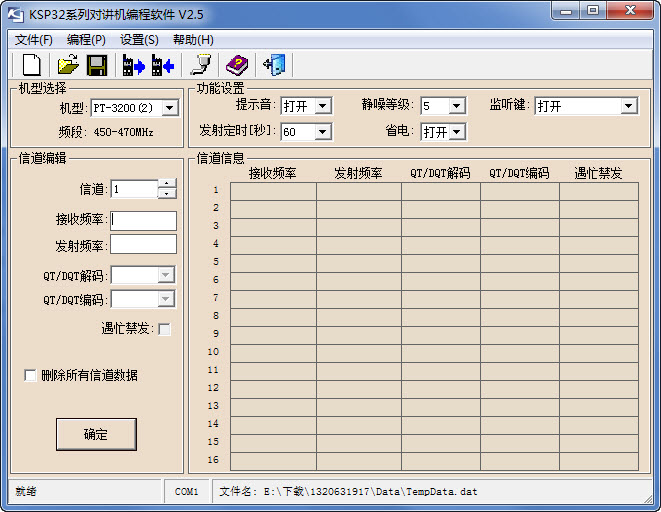The height and width of the screenshot is (512, 661).
Task: Click the radio icon with right arrow
Action: [x=133, y=66]
